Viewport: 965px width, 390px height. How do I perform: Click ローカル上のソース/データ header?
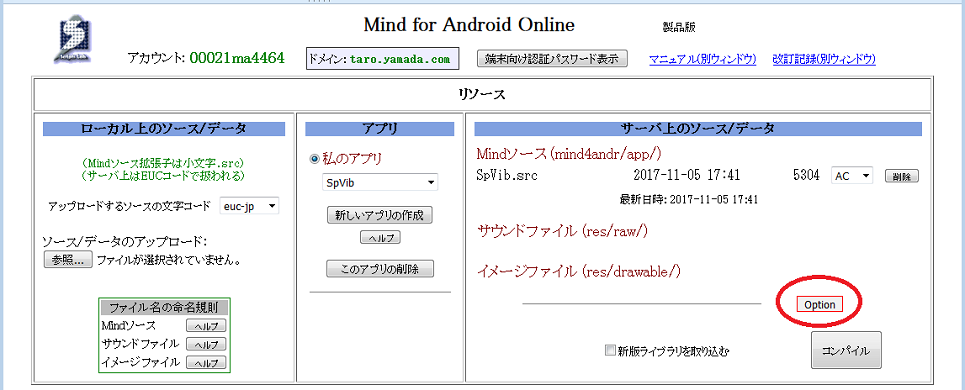[x=164, y=129]
